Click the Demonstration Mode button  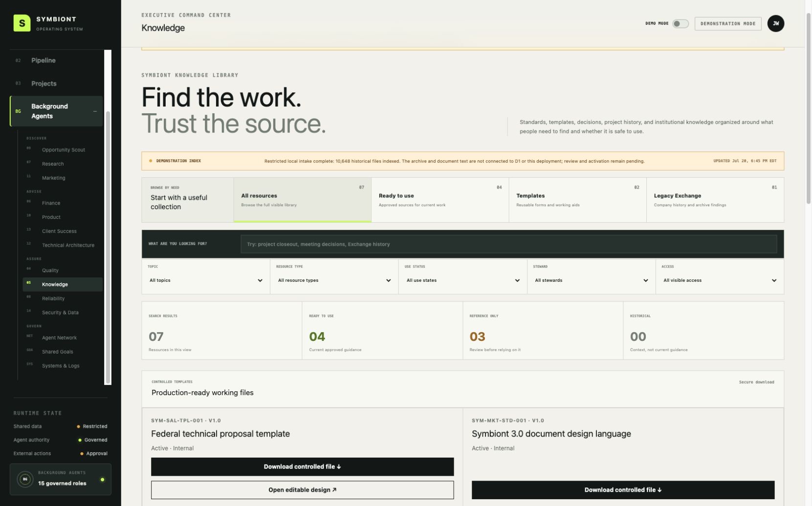727,23
